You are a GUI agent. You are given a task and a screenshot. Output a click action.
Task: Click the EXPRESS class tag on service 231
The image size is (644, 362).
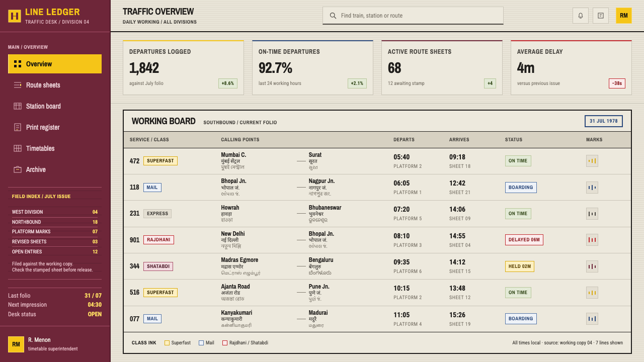(157, 214)
